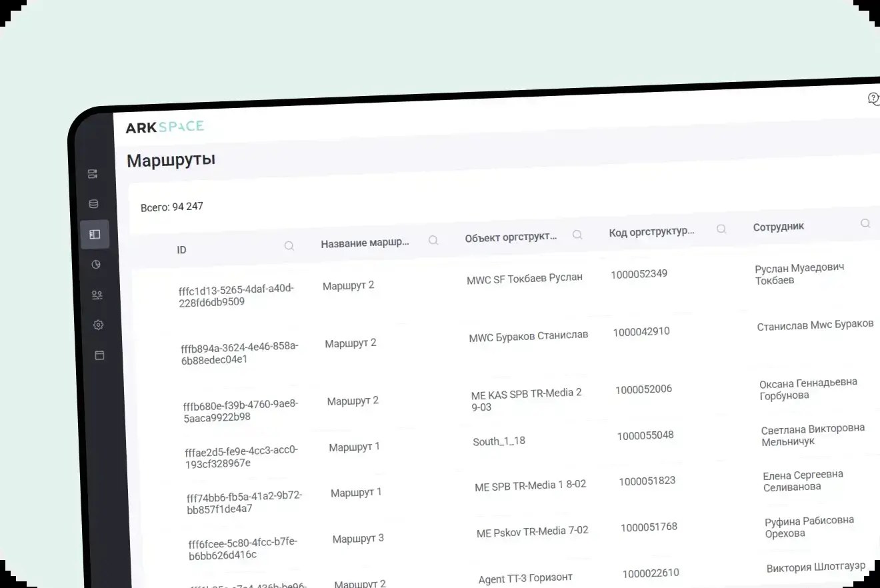Select the highlighted routes panel icon in sidebar

click(95, 234)
